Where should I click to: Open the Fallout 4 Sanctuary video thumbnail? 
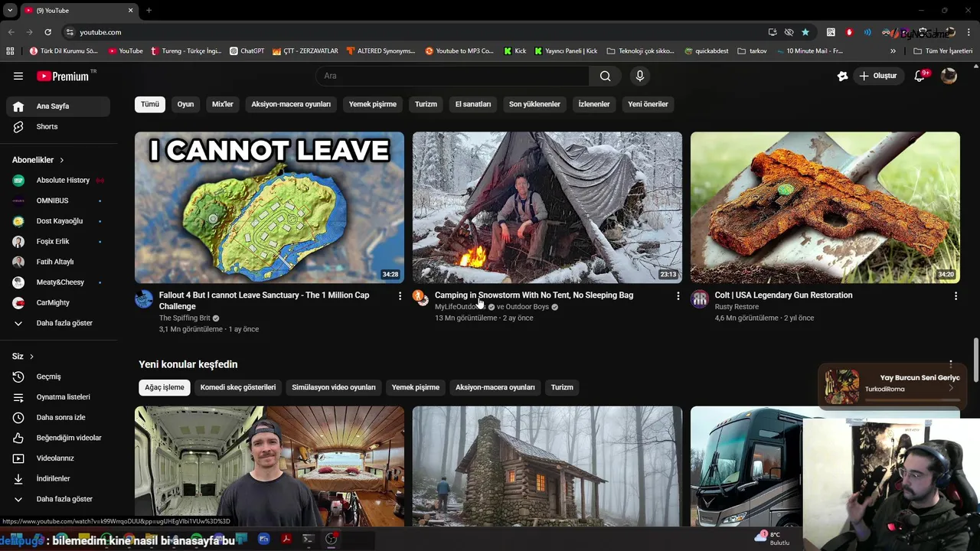coord(269,207)
